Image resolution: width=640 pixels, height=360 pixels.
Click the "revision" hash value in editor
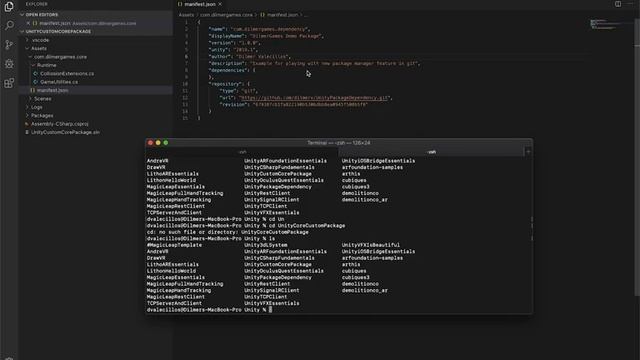[310, 104]
